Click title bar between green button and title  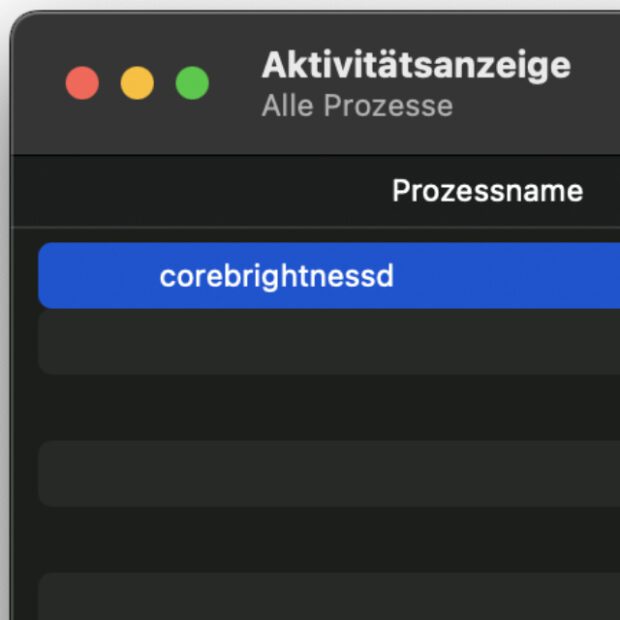coord(235,83)
